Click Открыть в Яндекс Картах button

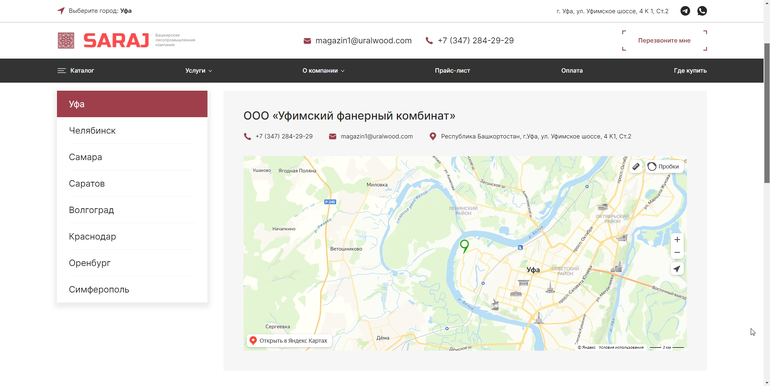(x=289, y=340)
